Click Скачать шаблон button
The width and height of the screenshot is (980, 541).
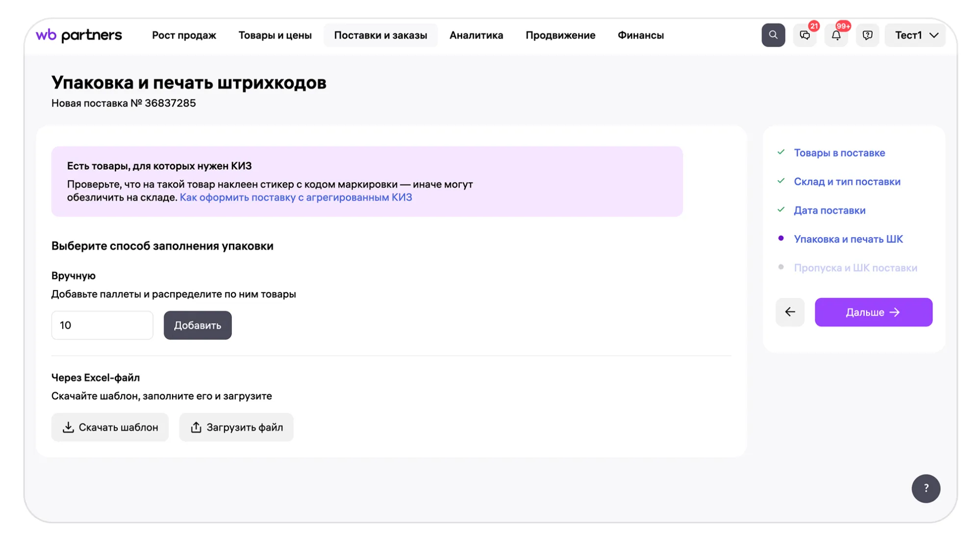[110, 427]
